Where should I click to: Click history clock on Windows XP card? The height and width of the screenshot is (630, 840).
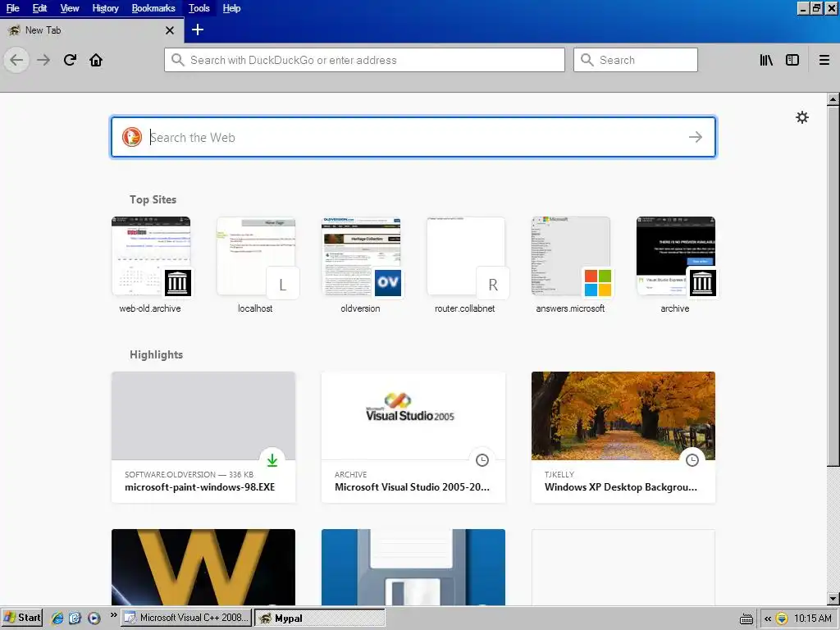click(692, 460)
